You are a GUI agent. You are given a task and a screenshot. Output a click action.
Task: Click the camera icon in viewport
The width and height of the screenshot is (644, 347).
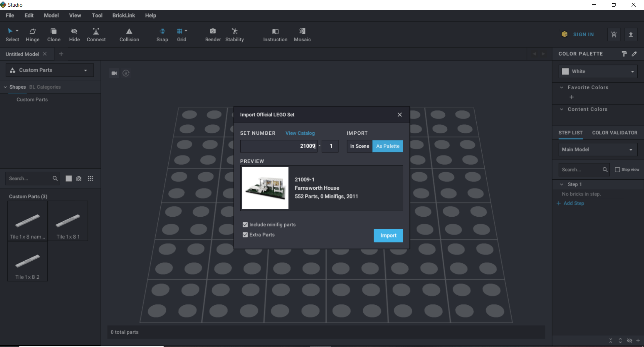114,73
